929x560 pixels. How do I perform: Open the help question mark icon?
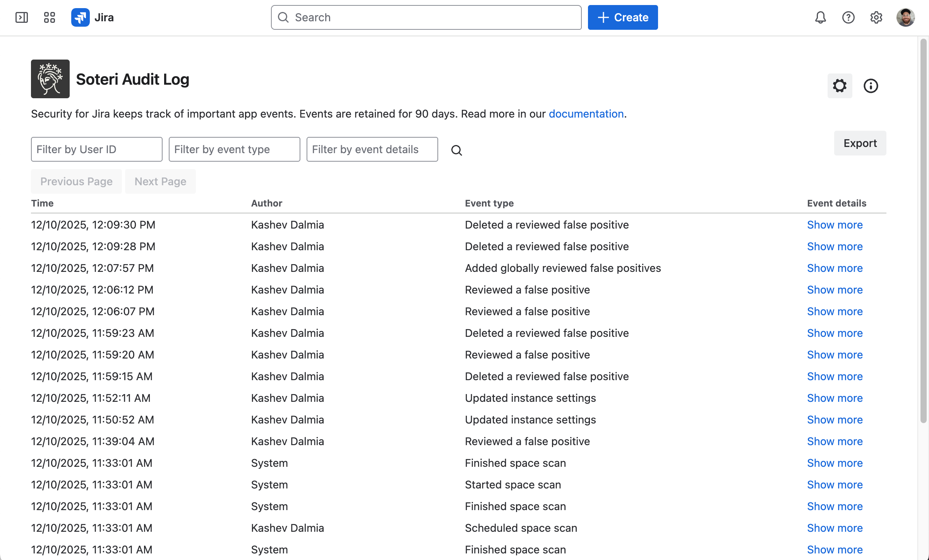[848, 17]
